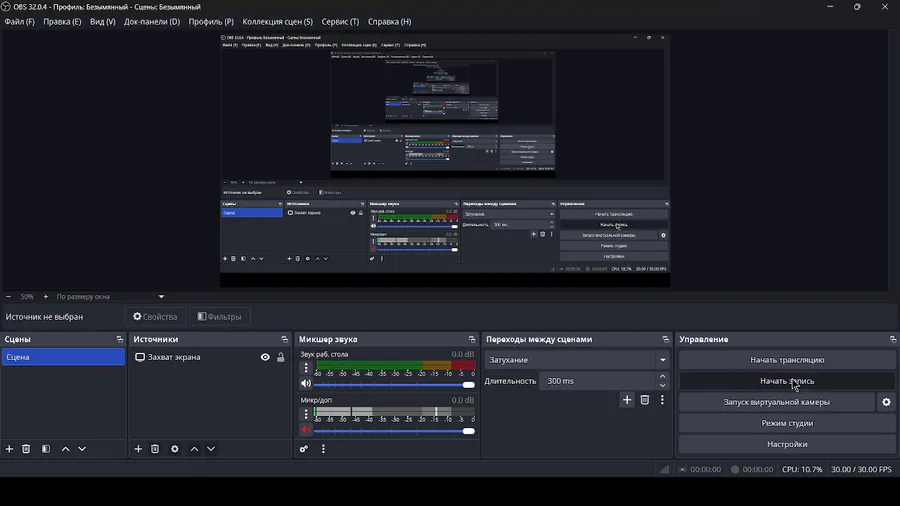Viewport: 900px width, 506px height.
Task: Decrease transition duration stepper down
Action: (x=662, y=386)
